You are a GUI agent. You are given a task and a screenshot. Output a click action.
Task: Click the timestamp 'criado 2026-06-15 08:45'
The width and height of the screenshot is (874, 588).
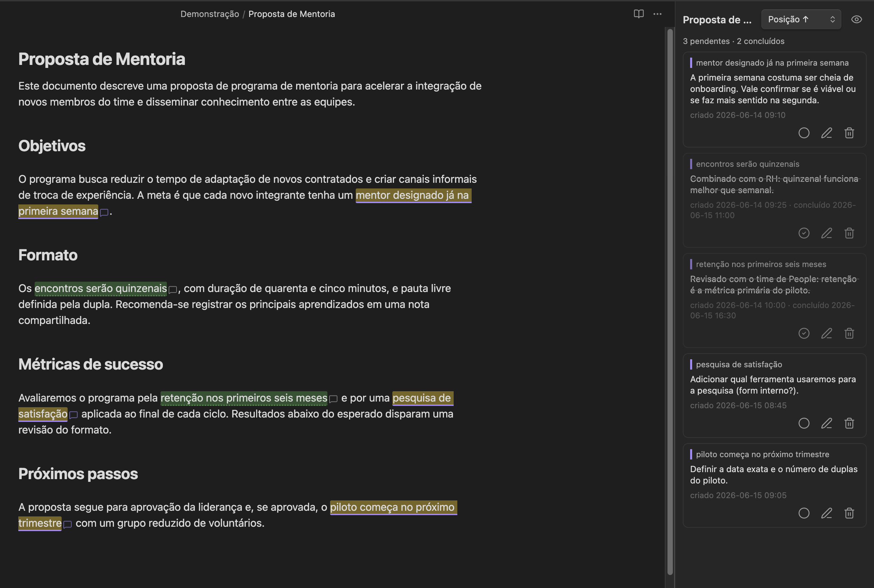pyautogui.click(x=738, y=406)
